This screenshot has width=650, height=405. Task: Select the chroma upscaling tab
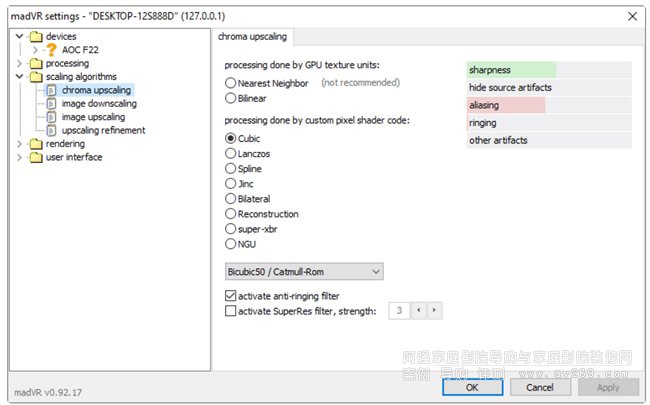252,37
